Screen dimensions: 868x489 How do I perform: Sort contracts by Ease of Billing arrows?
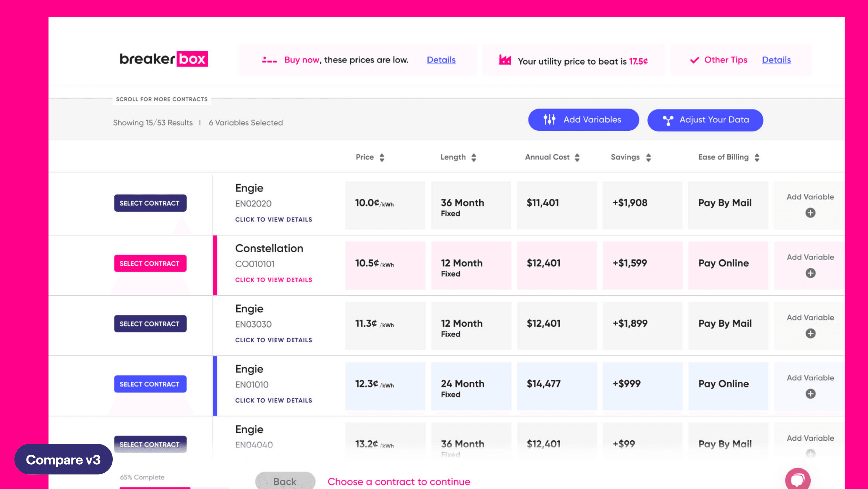[757, 157]
